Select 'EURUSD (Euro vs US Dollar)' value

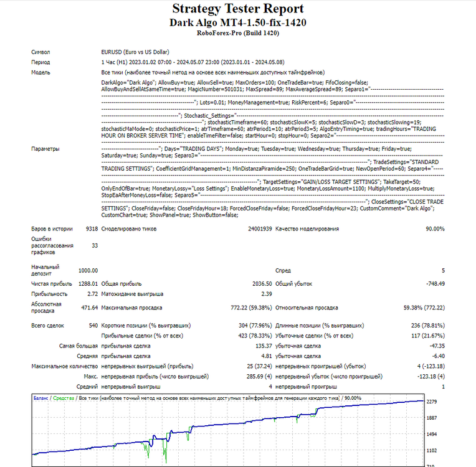(135, 52)
